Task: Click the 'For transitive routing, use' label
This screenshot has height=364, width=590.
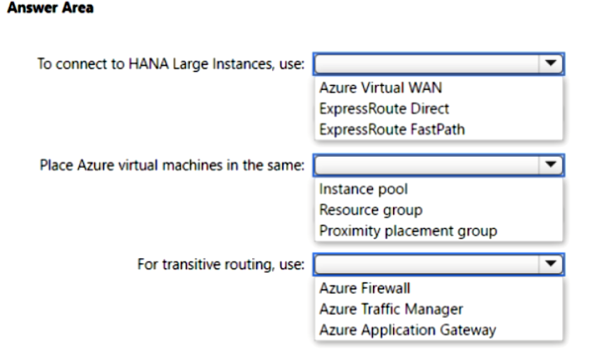Action: [221, 264]
